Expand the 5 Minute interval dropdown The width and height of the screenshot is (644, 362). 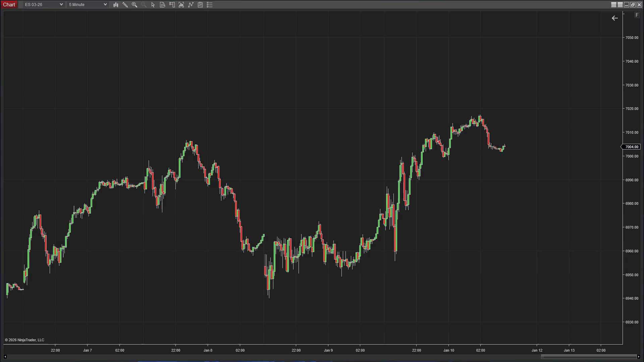105,5
